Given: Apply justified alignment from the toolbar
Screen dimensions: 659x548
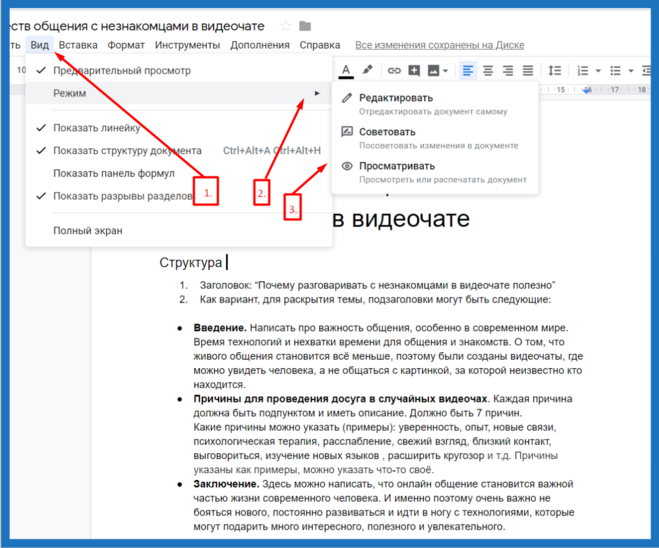Looking at the screenshot, I should 528,70.
